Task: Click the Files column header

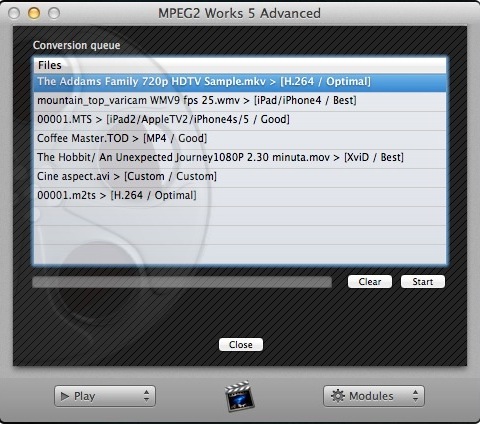Action: 240,65
